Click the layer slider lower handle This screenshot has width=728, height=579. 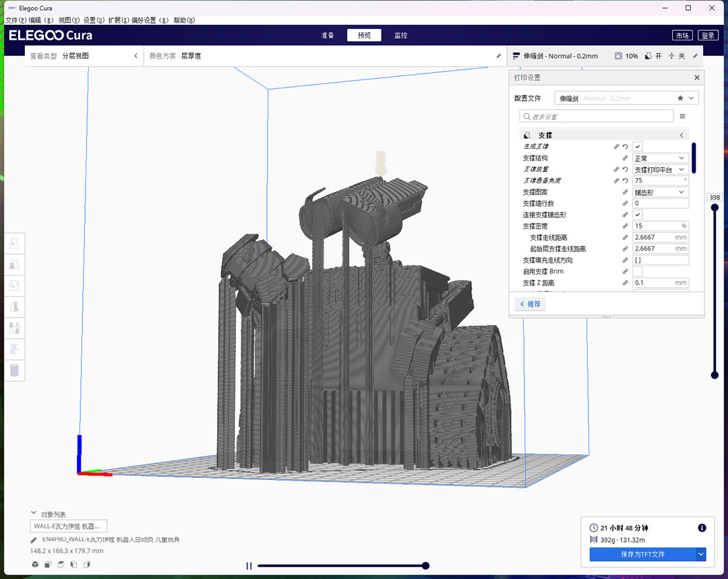(715, 375)
